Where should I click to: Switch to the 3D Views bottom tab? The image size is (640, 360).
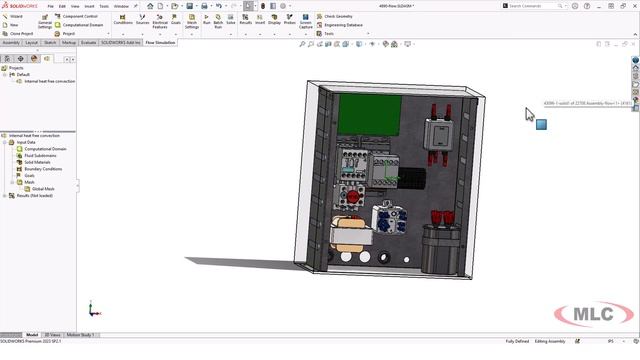coord(52,335)
